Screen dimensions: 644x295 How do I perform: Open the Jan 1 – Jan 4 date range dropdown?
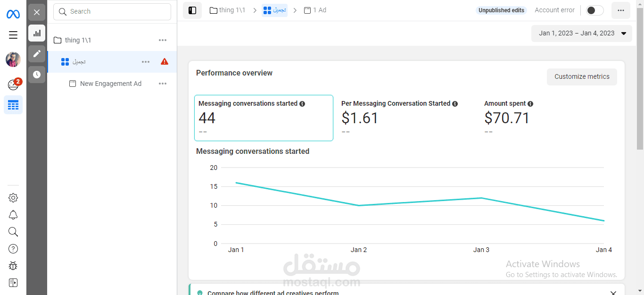click(x=581, y=34)
